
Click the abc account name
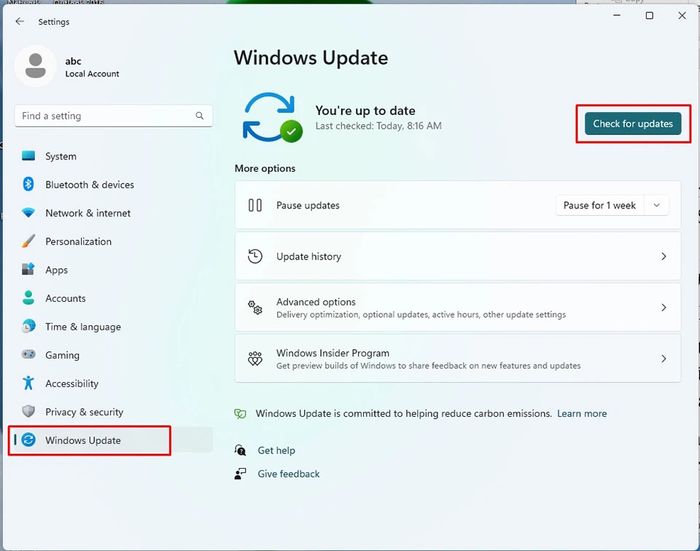tap(73, 61)
